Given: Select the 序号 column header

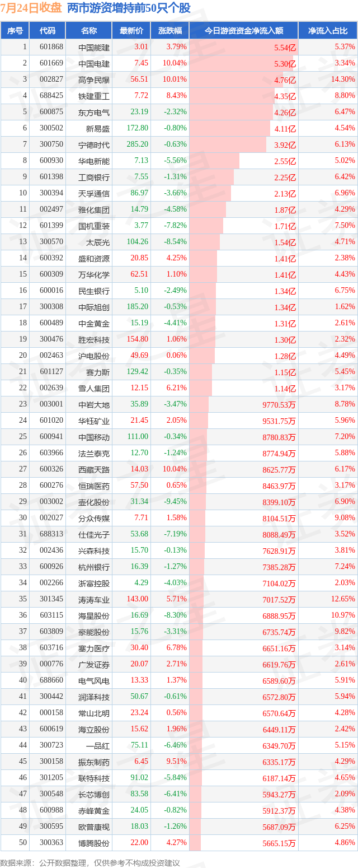Looking at the screenshot, I should [15, 31].
